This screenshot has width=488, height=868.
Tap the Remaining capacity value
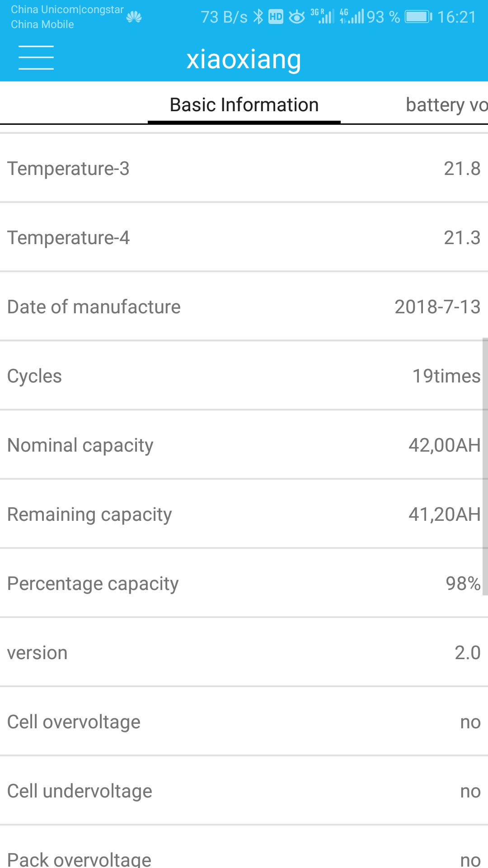point(444,514)
